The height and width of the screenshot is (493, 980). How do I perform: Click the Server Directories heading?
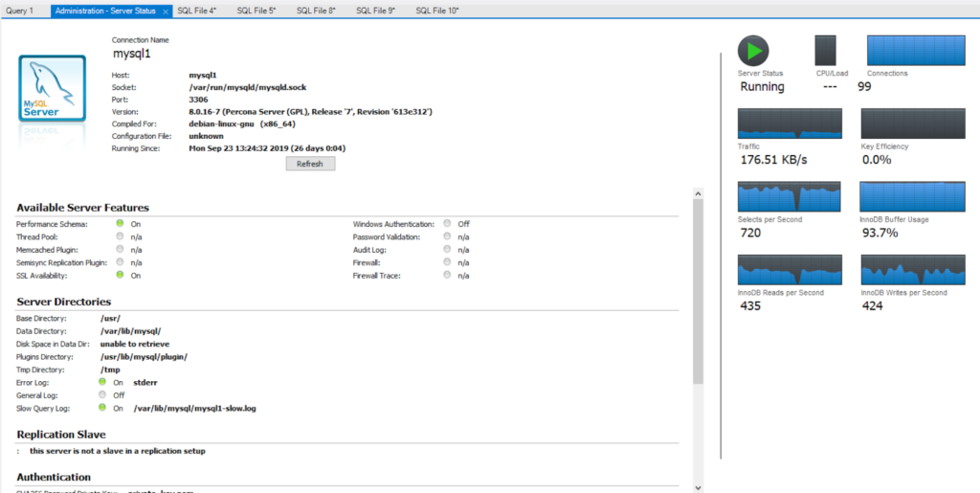(x=64, y=302)
